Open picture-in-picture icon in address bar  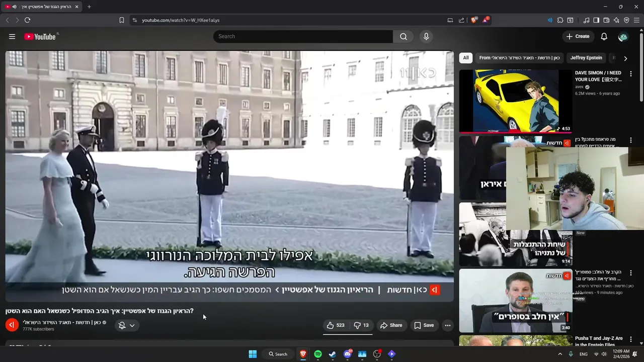point(450,20)
